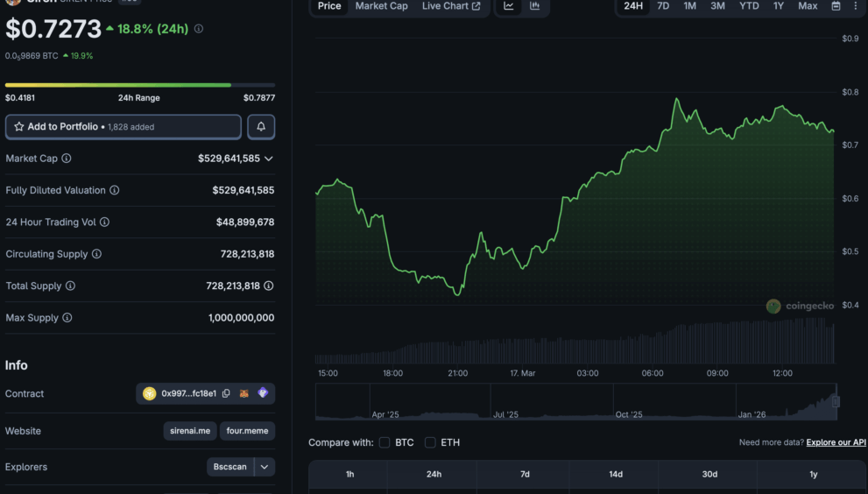Open the Explore our API link
Screen dimensions: 868x494
click(x=836, y=442)
